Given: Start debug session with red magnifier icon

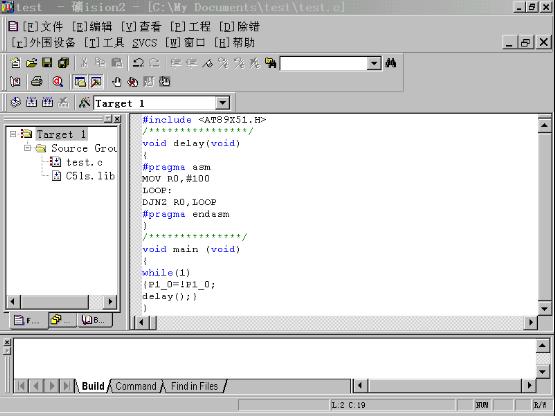Looking at the screenshot, I should coord(58,82).
